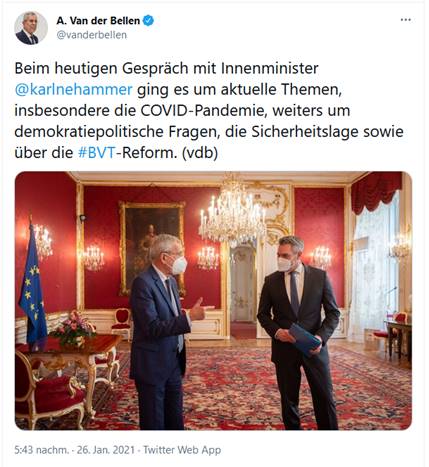Open the Twitter Web App source link
Viewport: 429px width, 467px height.
tap(182, 450)
